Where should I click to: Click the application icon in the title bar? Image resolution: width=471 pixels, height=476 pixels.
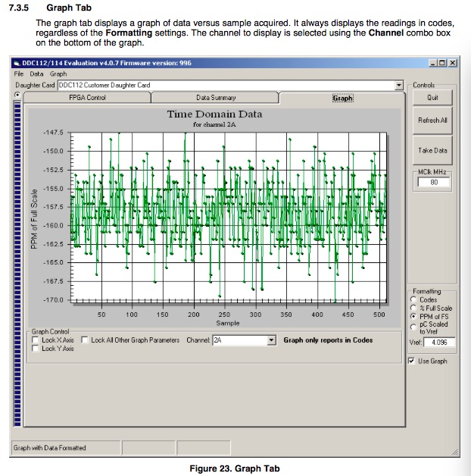17,63
